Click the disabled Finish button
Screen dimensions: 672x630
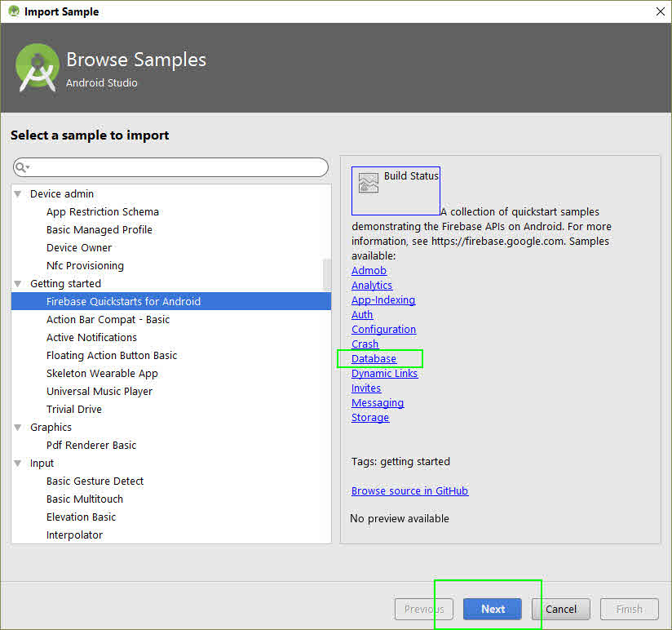(x=629, y=609)
